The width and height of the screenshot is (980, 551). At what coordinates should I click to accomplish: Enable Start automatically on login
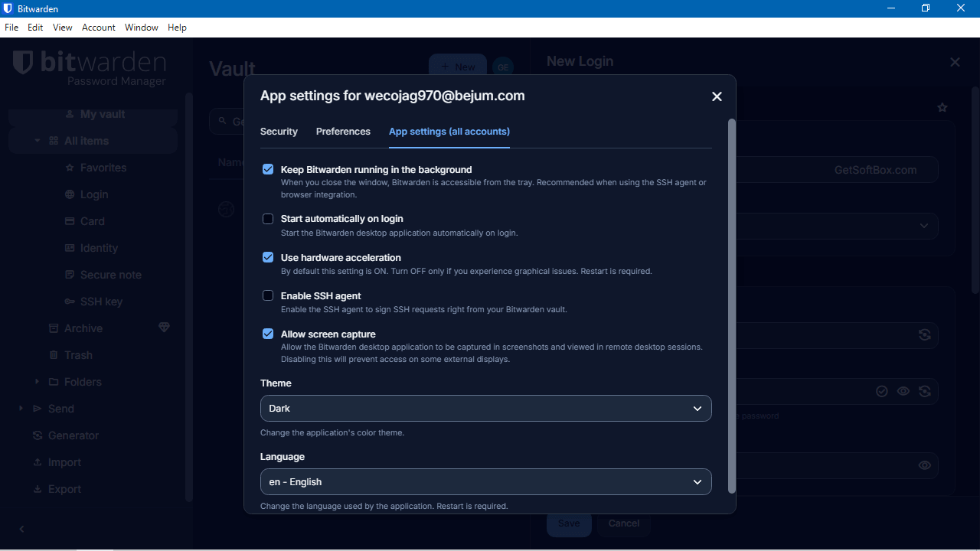(268, 219)
